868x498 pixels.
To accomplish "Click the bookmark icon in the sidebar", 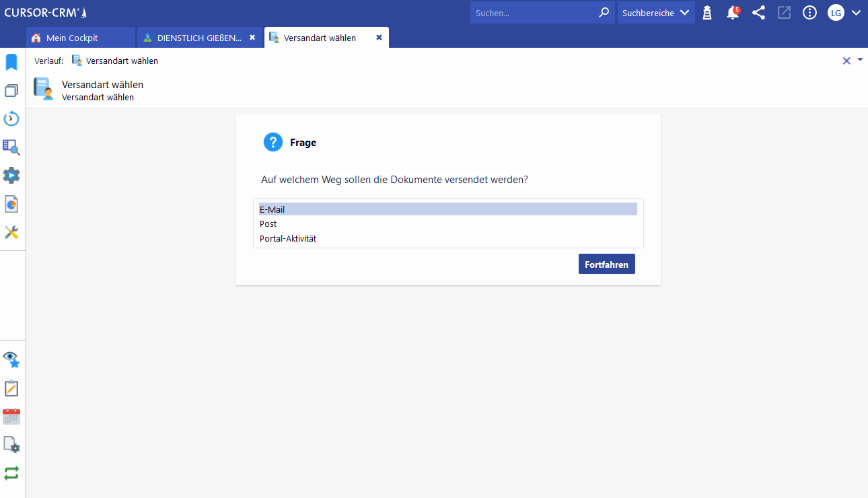I will point(11,63).
